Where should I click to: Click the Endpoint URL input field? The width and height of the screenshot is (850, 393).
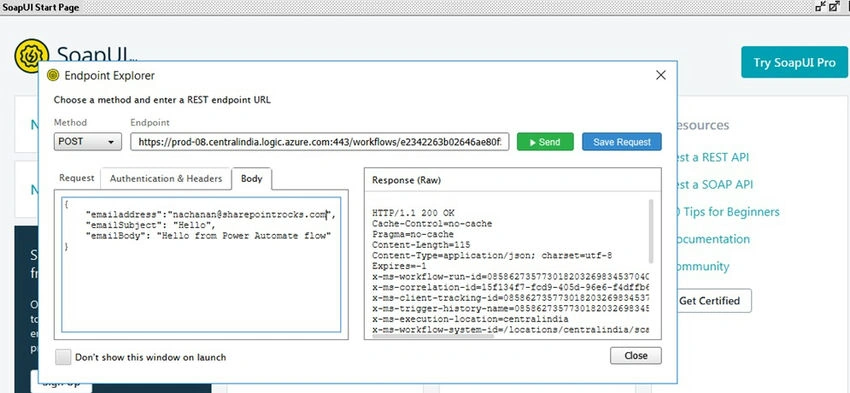pyautogui.click(x=320, y=142)
